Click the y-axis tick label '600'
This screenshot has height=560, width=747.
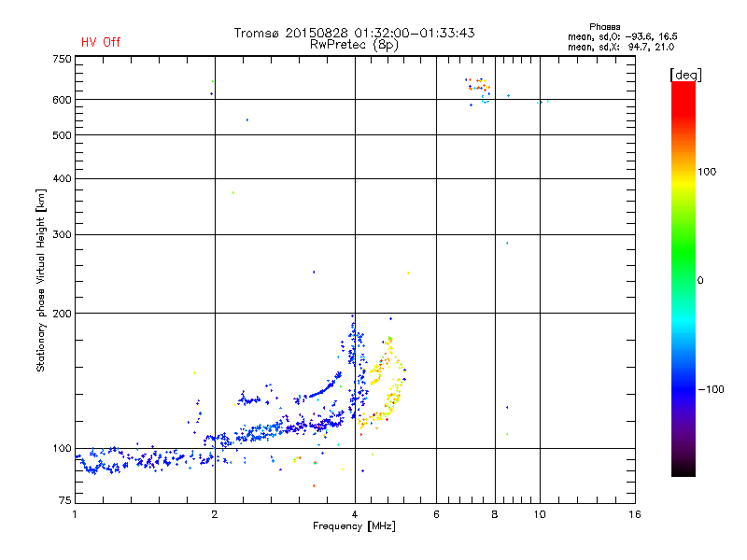62,100
